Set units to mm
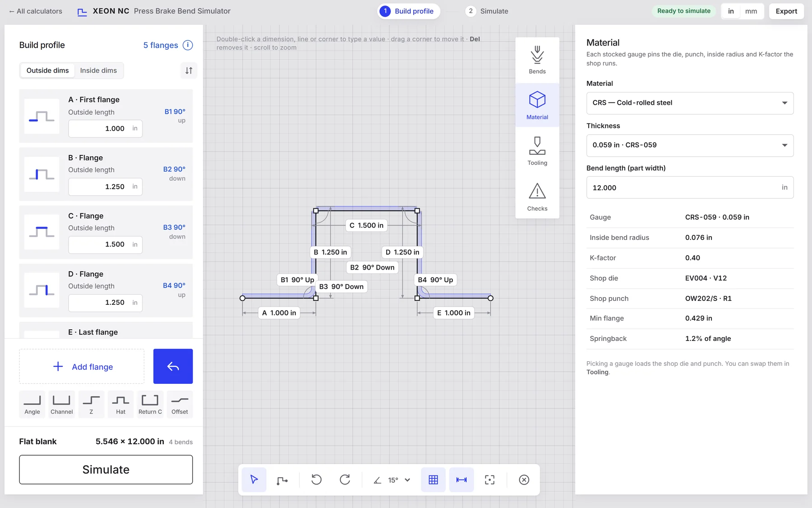Image resolution: width=812 pixels, height=508 pixels. pyautogui.click(x=751, y=11)
